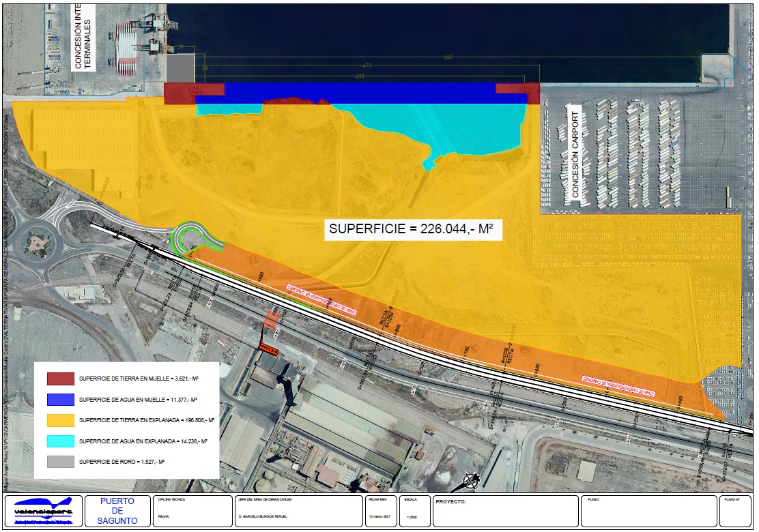Viewport: 759px width, 532px height.
Task: Select the red TIERRA EN MUELLE legend swatch
Action: pyautogui.click(x=60, y=379)
